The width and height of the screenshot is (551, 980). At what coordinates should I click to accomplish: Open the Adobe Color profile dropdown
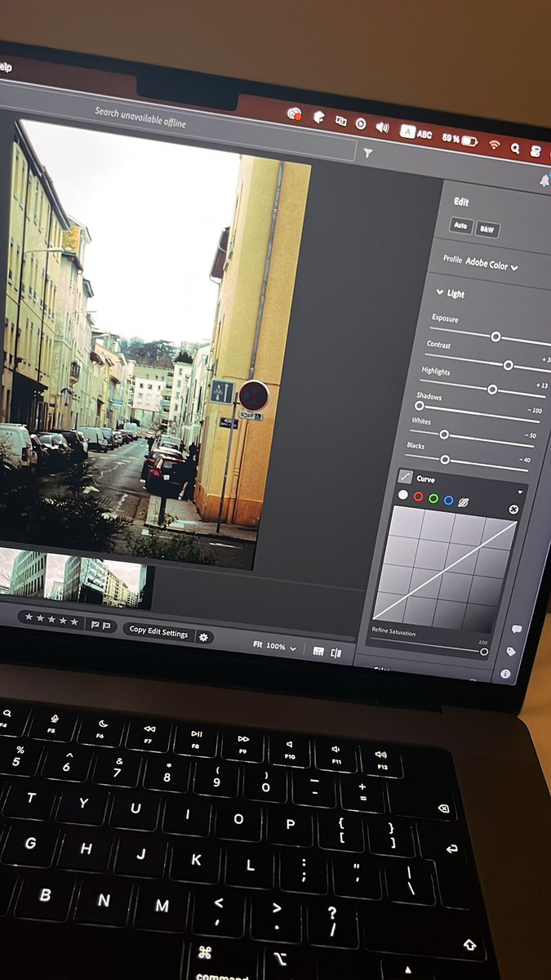[492, 265]
